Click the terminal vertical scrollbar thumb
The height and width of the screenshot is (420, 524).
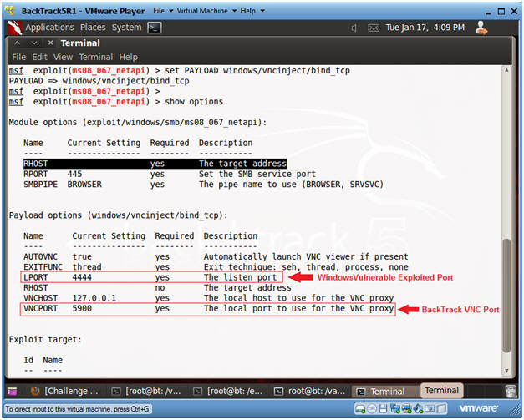tap(506, 296)
